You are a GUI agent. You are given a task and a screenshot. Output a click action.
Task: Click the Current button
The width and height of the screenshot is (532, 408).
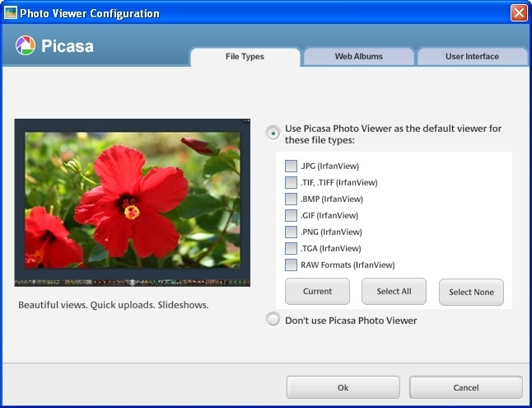point(317,292)
